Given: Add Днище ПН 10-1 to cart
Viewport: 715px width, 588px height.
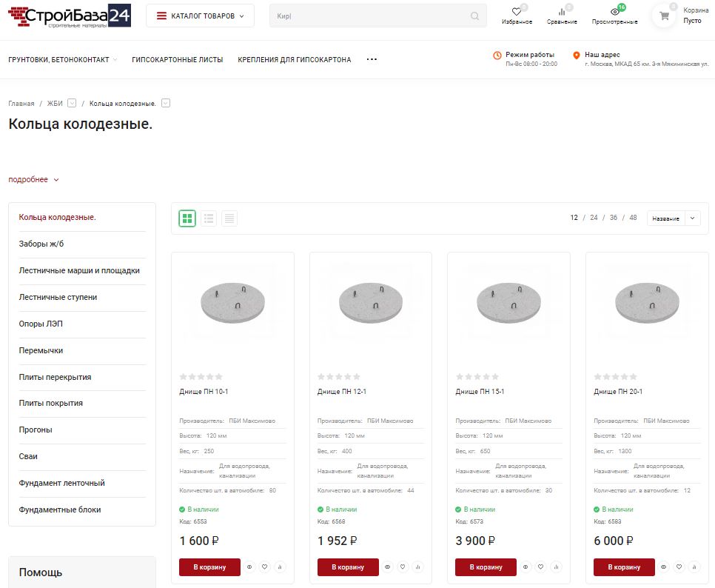Looking at the screenshot, I should pos(209,567).
